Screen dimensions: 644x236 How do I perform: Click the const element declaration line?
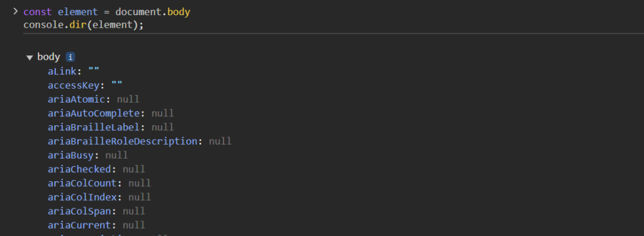pos(107,12)
